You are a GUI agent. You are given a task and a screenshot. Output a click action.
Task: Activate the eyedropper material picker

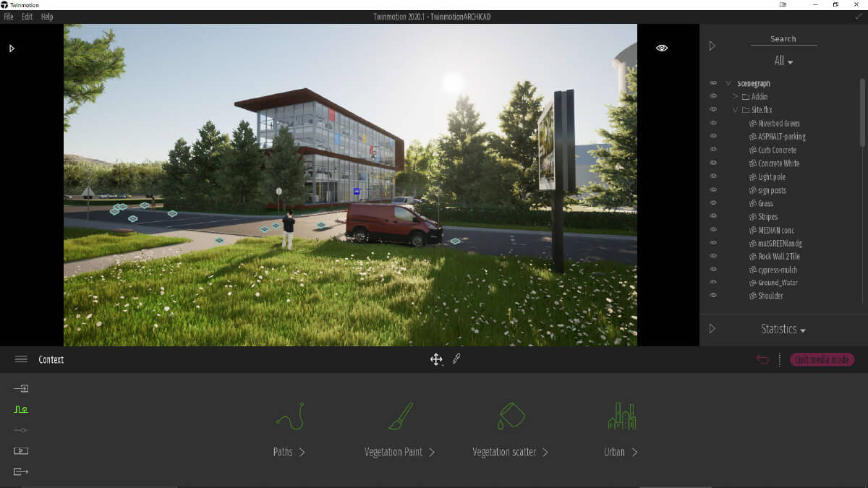coord(456,359)
